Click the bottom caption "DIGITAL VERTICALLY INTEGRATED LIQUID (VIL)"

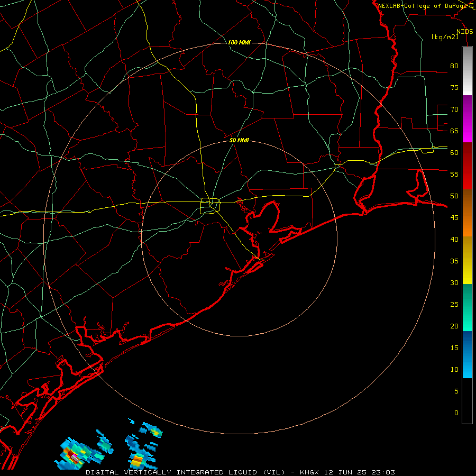point(186,472)
